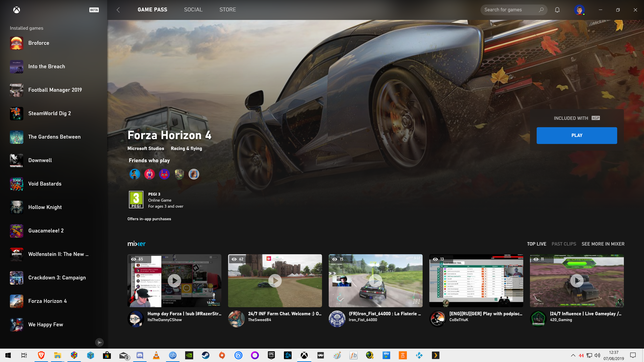This screenshot has height=362, width=644.
Task: Click the volume icon in tray
Action: (597, 355)
